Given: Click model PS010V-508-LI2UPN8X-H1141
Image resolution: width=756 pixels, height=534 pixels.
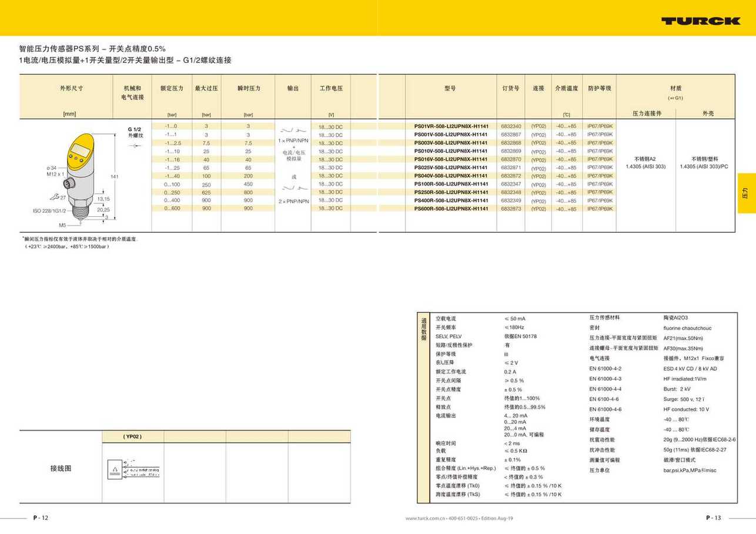Looking at the screenshot, I should pos(451,151).
